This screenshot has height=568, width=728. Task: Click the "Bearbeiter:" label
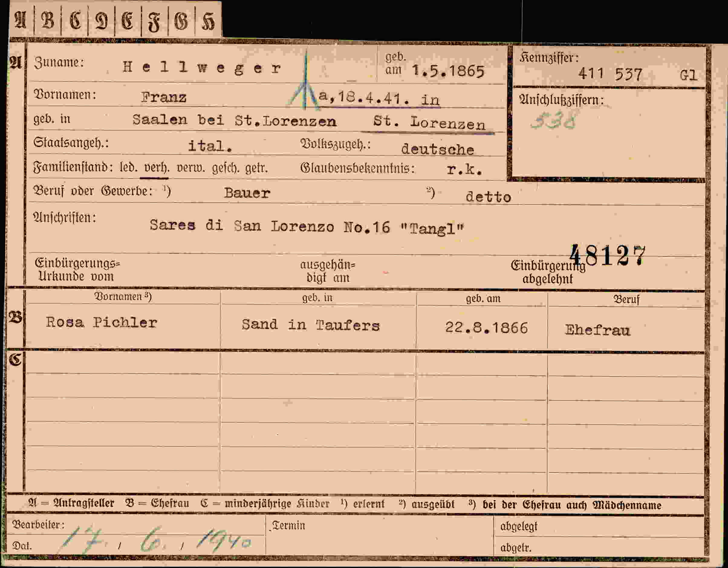click(x=38, y=525)
